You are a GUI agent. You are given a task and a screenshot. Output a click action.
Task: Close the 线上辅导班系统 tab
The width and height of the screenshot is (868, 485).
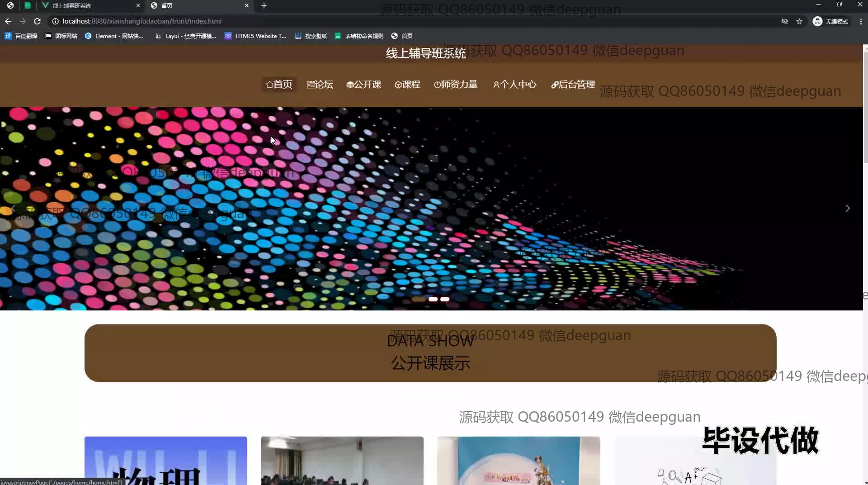[138, 5]
